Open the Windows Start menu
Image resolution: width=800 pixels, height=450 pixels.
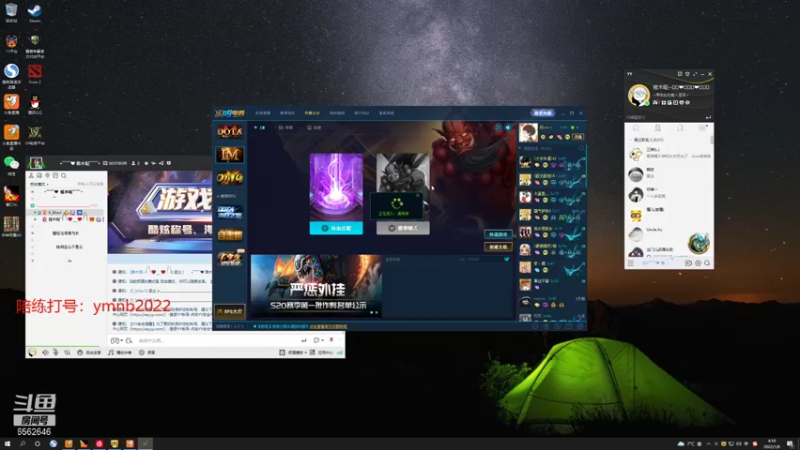tap(7, 444)
